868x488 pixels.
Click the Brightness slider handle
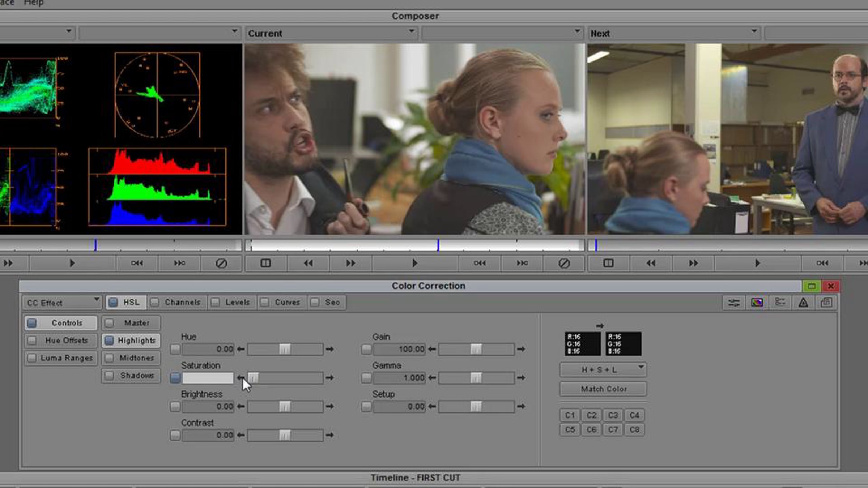pyautogui.click(x=285, y=406)
